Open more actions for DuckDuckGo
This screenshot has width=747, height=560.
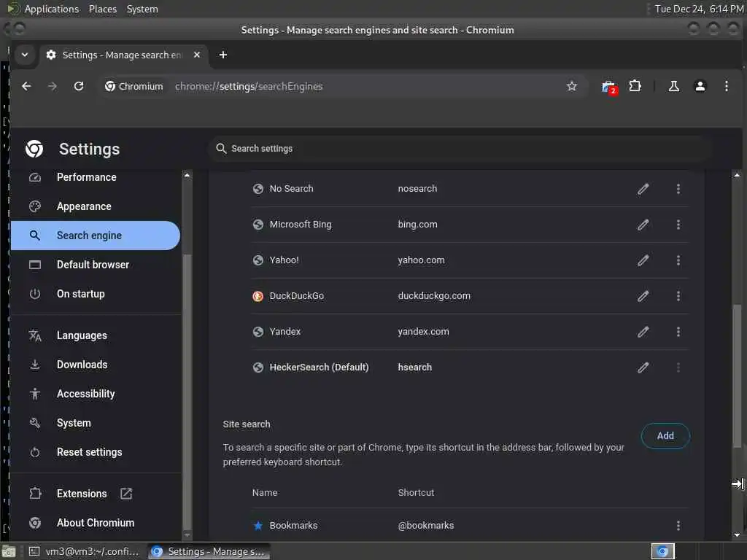(x=678, y=296)
